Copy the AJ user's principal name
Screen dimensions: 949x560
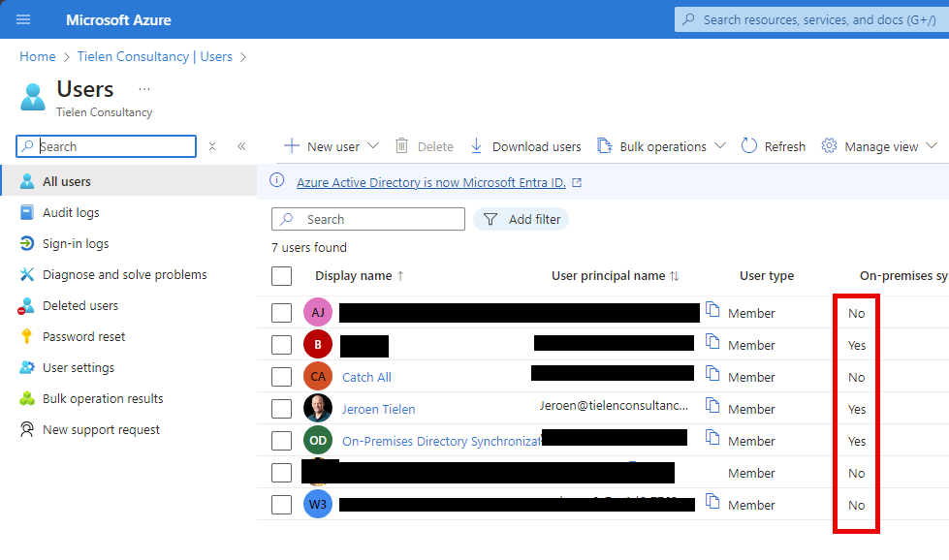[712, 310]
